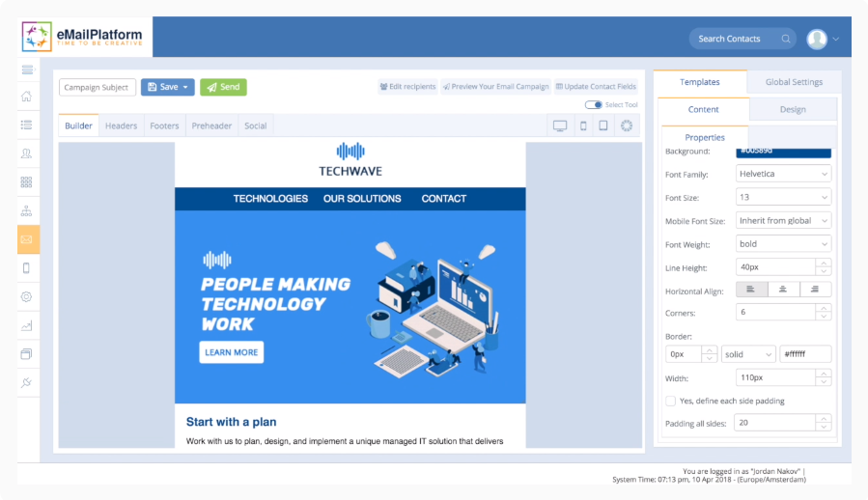Open the stacked windows icon in sidebar

pos(27,354)
